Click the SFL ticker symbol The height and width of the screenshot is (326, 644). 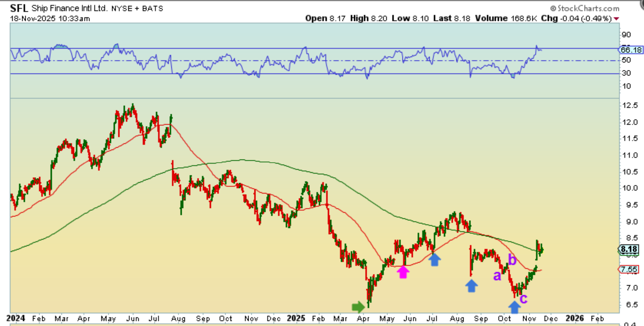point(19,8)
